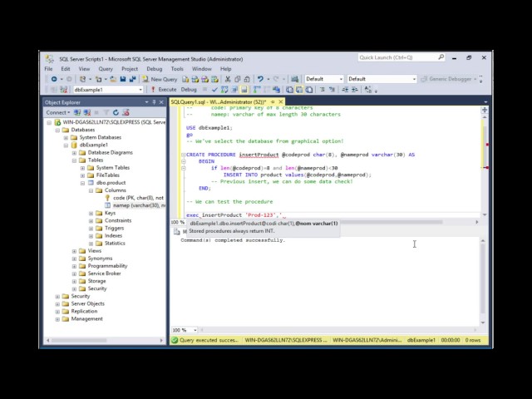Click Refresh icon in Object Explorer
Screen dimensions: 532x399
[x=116, y=112]
